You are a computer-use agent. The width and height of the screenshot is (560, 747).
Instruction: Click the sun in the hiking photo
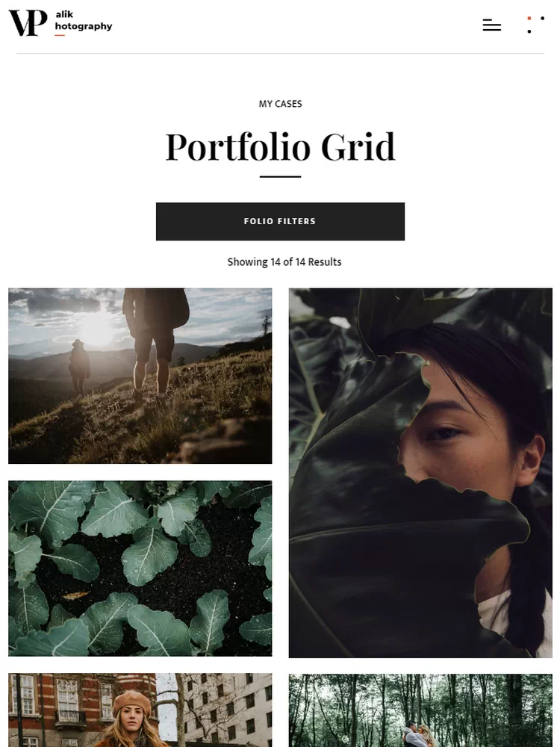tap(96, 330)
